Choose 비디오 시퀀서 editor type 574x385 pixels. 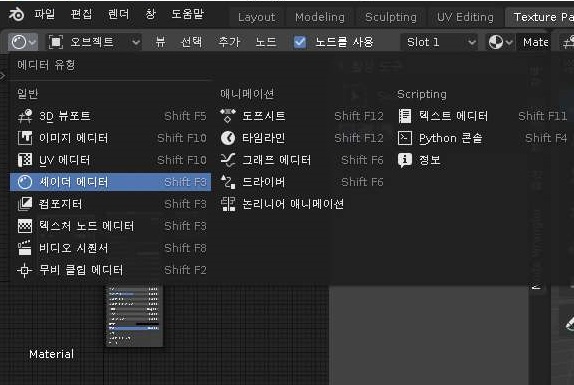coord(111,248)
